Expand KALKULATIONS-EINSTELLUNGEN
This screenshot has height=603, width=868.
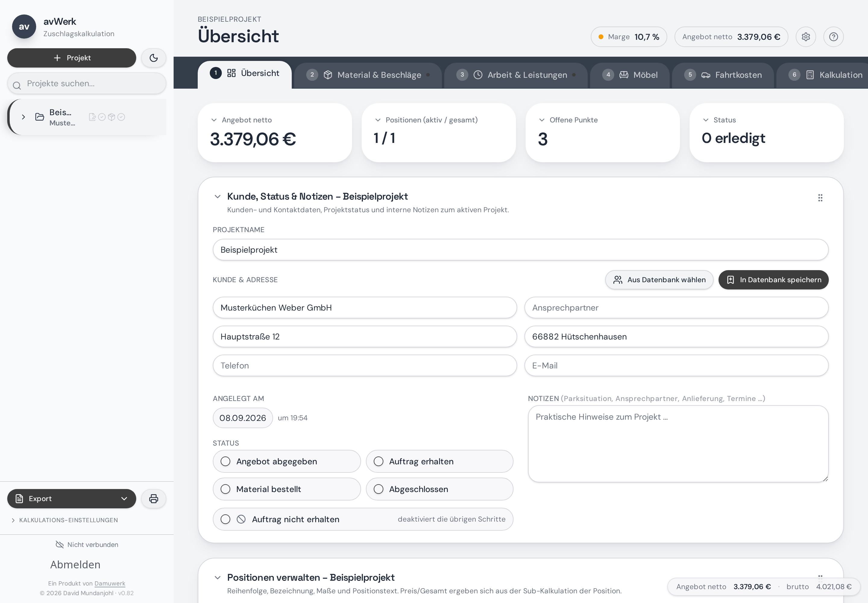[x=64, y=520]
